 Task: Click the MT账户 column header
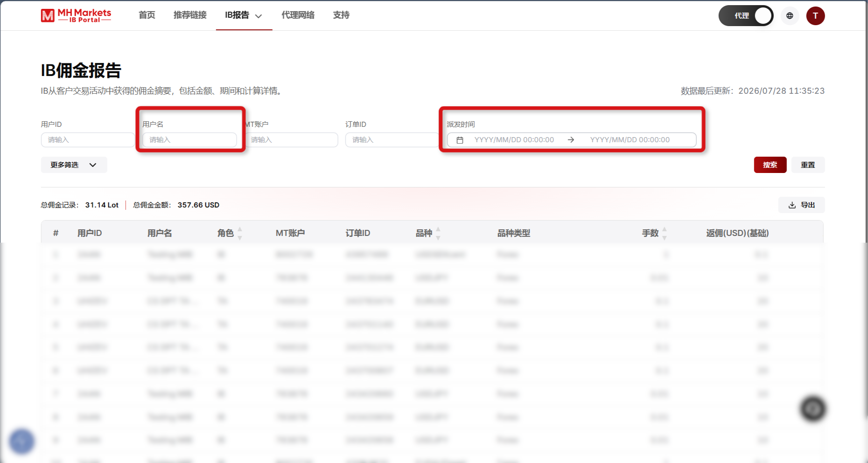pos(290,233)
